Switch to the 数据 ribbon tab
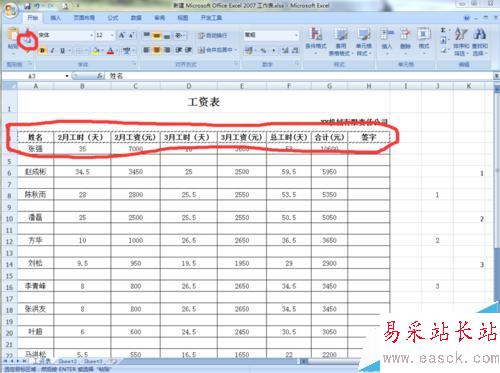Screen dimensions: 500x373 [136, 18]
